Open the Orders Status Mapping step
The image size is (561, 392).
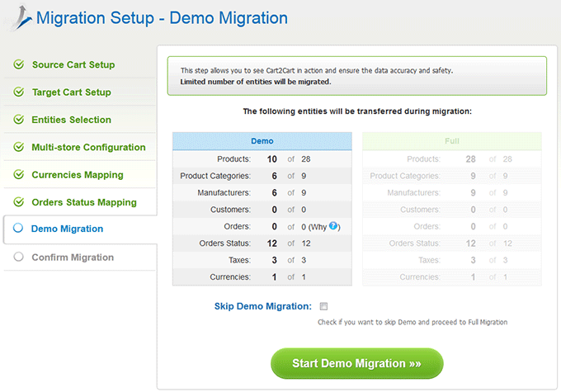click(84, 202)
